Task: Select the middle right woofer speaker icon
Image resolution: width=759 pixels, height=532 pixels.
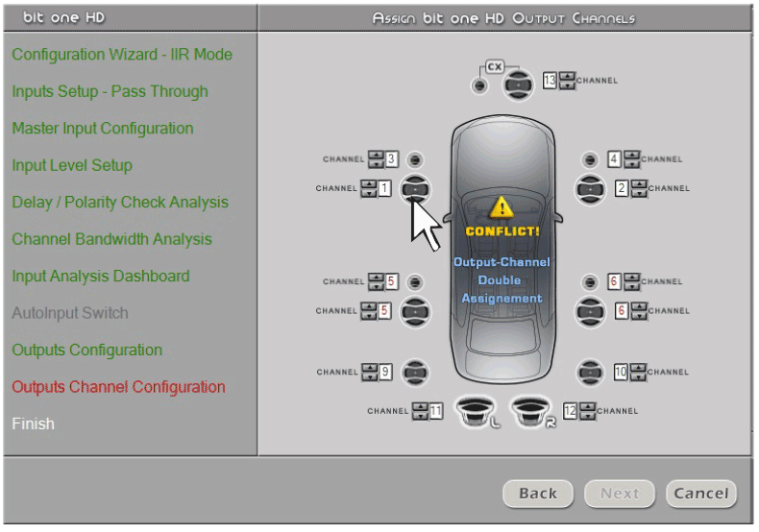Action: pos(590,312)
